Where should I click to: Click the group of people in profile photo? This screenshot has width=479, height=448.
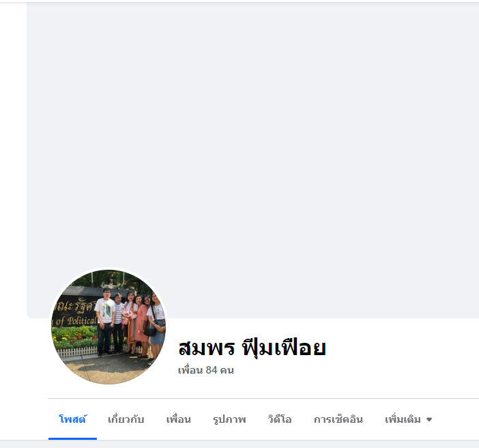130,325
